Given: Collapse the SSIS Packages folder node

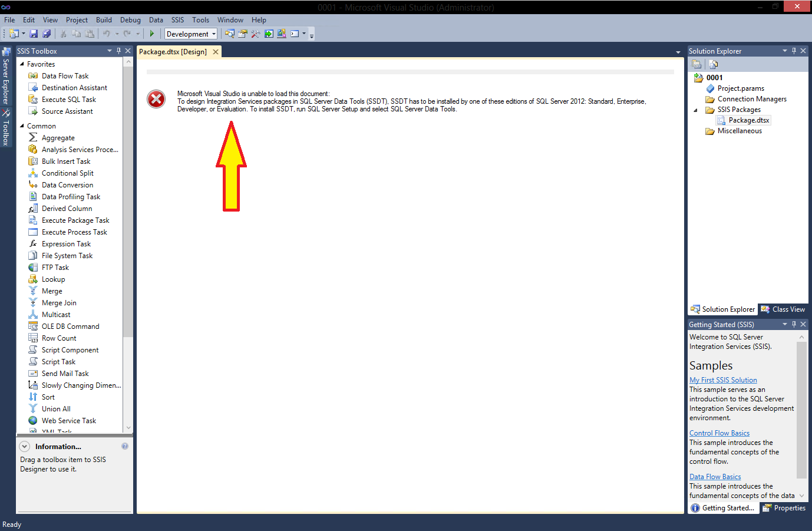Looking at the screenshot, I should (695, 110).
